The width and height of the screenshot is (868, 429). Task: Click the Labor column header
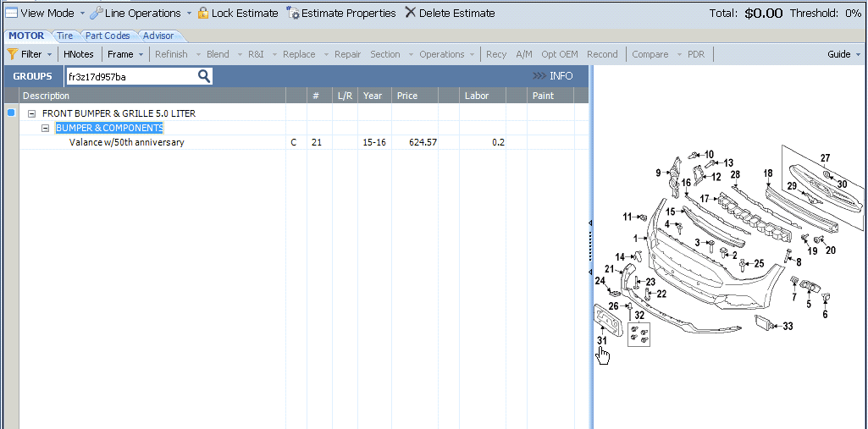[482, 96]
